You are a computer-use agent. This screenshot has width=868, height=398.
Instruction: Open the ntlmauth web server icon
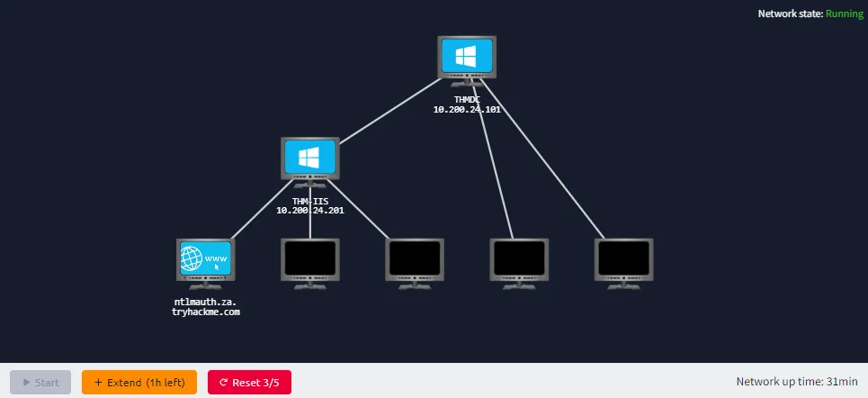point(205,264)
